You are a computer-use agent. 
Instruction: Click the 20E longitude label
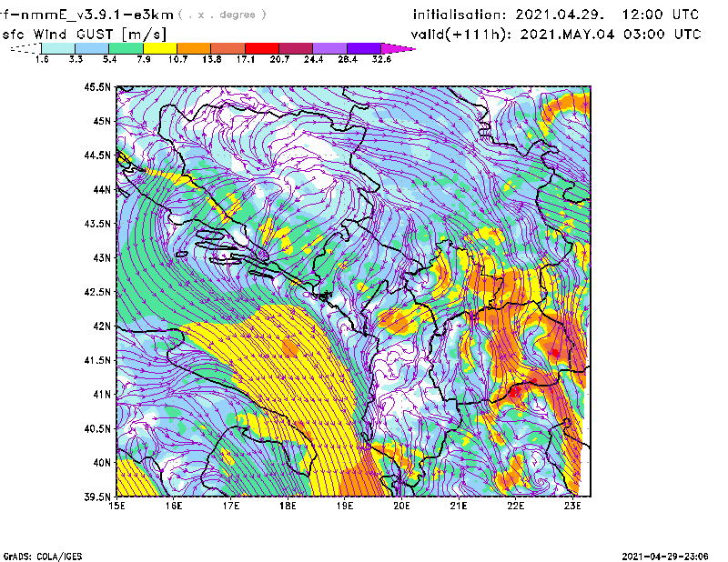click(401, 506)
